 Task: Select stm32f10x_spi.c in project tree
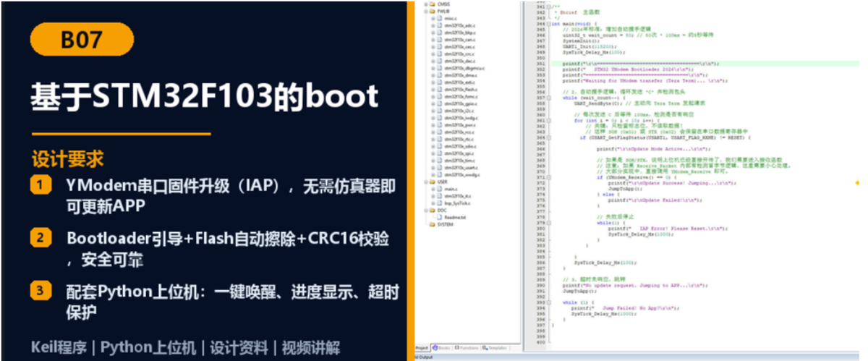pos(461,153)
